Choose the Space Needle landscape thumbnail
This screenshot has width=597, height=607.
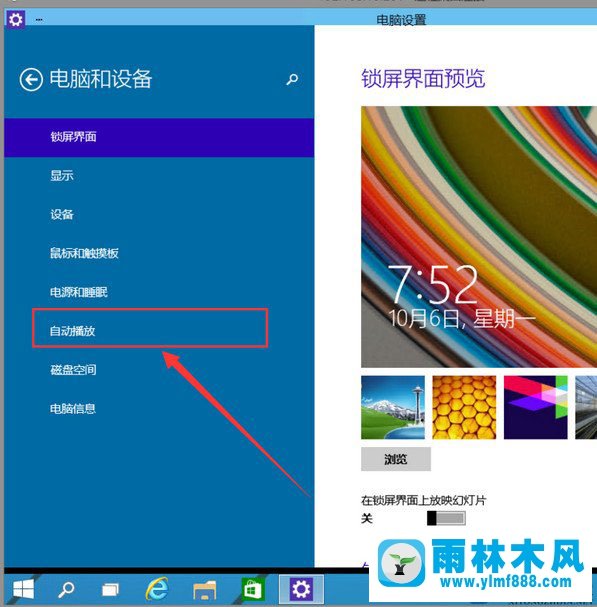[393, 407]
